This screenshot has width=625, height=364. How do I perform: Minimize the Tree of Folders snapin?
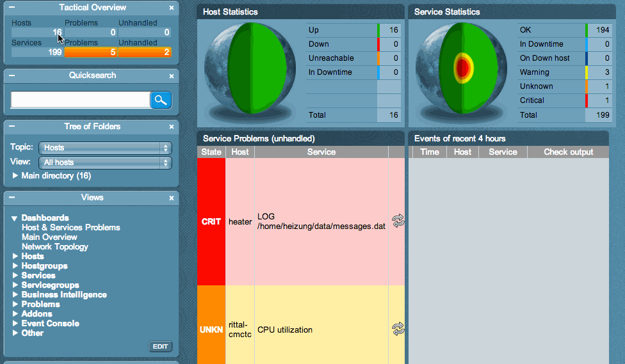[x=12, y=126]
